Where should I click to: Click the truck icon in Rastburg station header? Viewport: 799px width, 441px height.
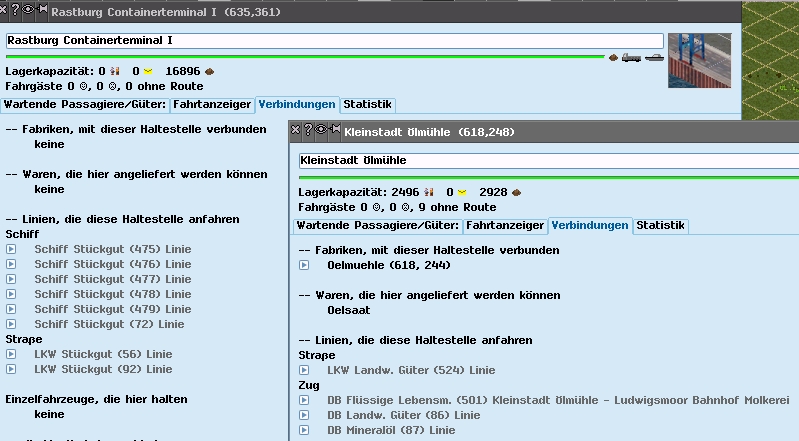pos(632,58)
